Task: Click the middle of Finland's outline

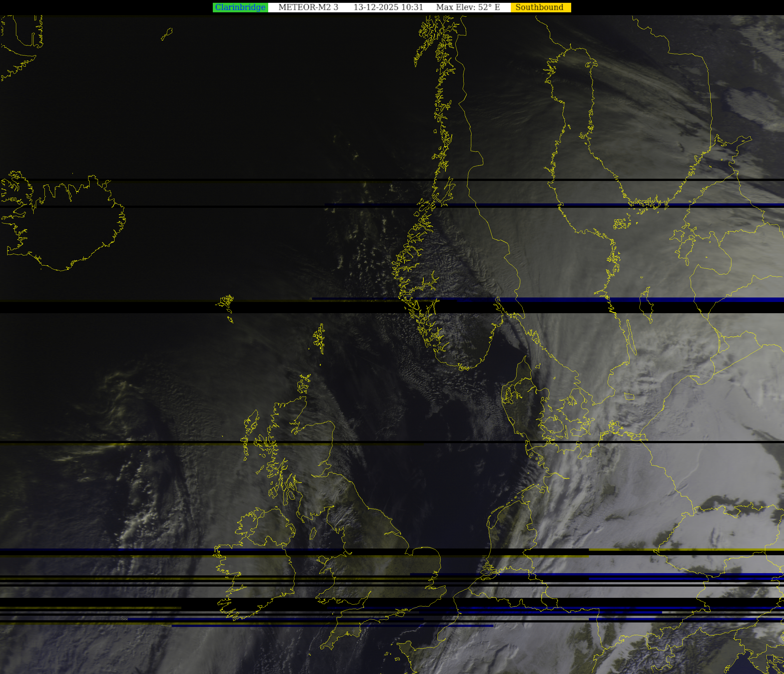Action: coord(651,125)
